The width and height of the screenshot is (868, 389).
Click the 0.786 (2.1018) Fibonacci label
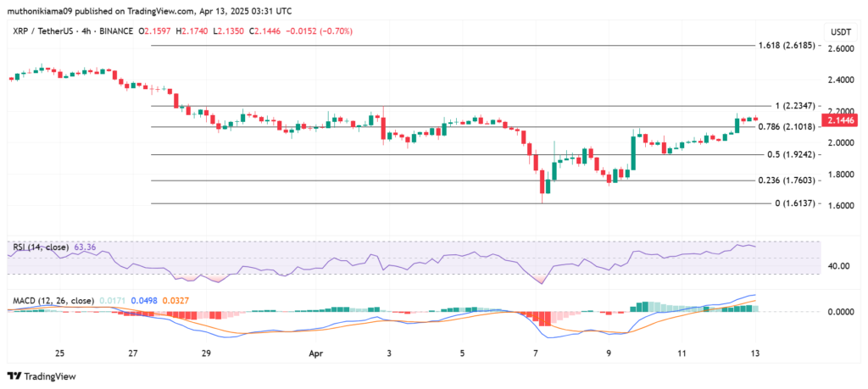(787, 127)
